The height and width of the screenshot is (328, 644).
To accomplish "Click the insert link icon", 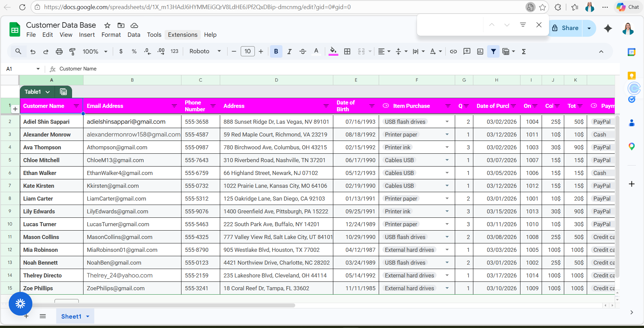I will (x=453, y=52).
